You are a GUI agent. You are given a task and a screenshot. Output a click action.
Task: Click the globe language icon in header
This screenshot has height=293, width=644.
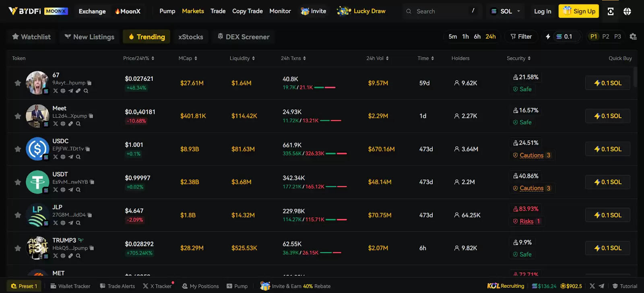[x=627, y=11]
